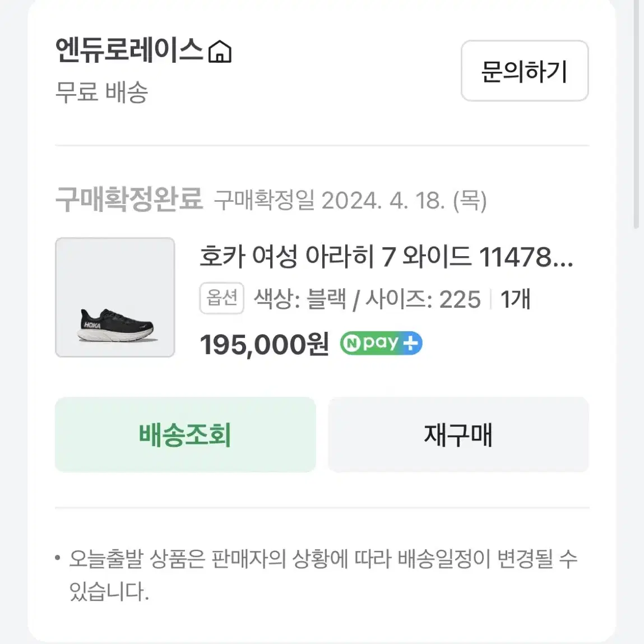Tap the 엔듀로레이스 seller name
The image size is (644, 644).
point(129,51)
